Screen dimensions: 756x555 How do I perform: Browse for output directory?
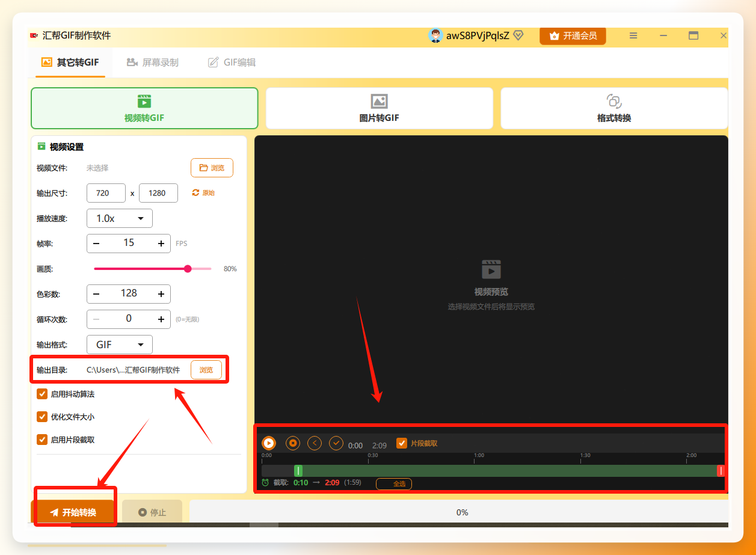tap(206, 370)
